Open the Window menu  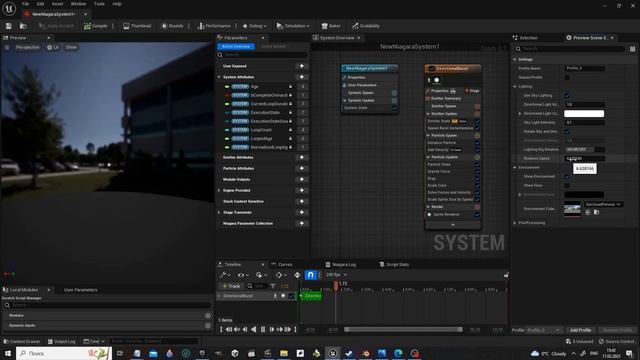78,4
